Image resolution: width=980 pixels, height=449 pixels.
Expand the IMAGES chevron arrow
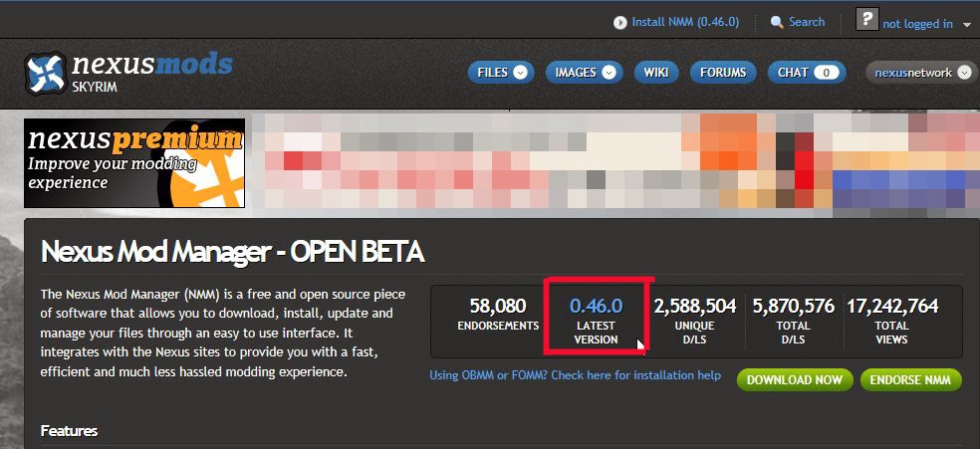click(609, 73)
